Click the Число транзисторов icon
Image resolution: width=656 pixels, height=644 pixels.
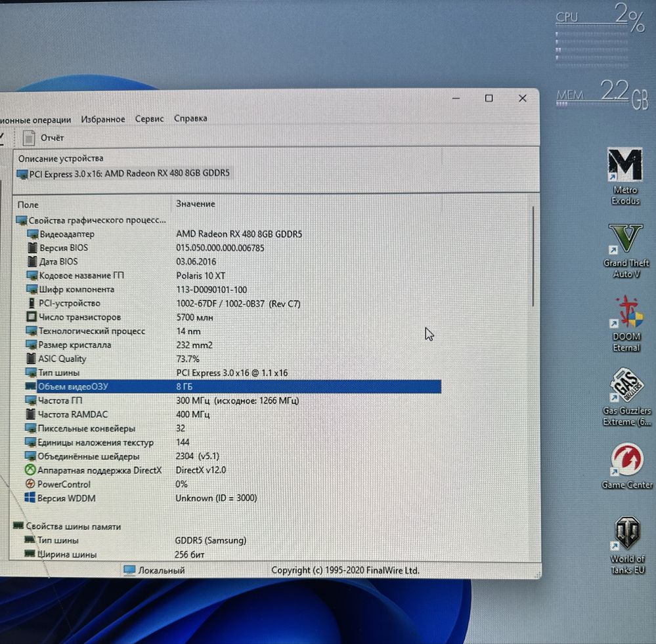coord(32,316)
